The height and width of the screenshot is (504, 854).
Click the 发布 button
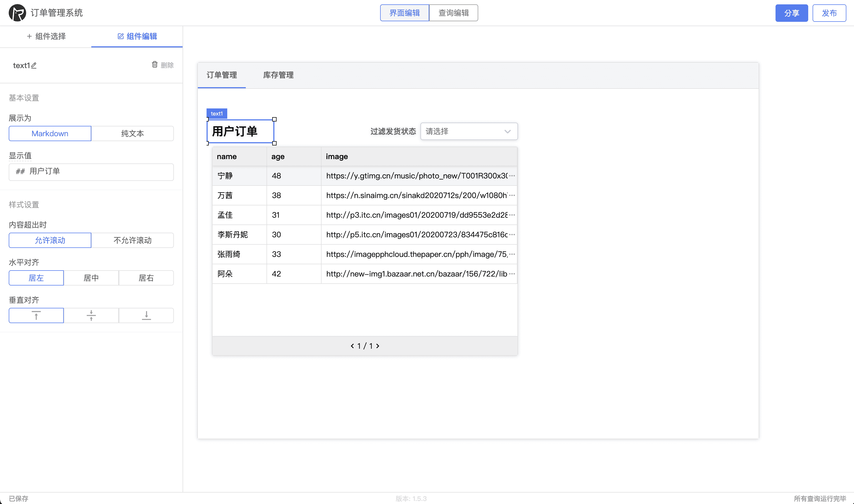click(x=829, y=13)
